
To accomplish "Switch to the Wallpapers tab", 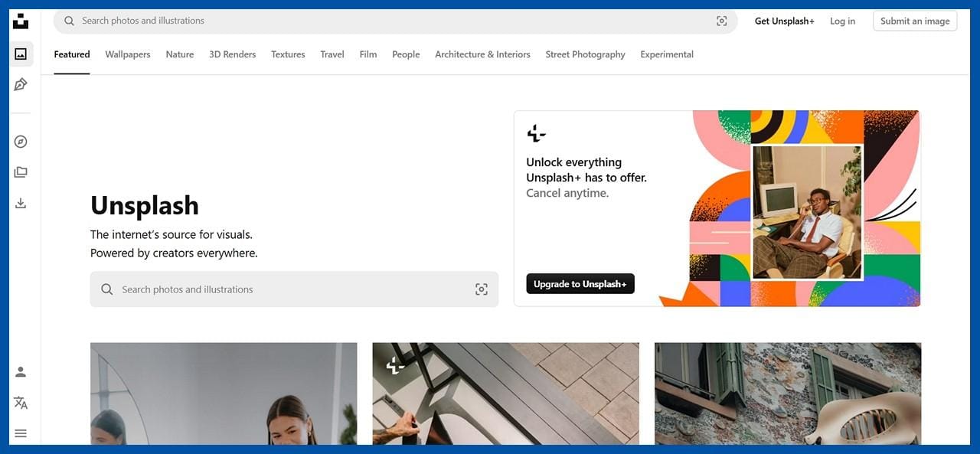I will point(128,54).
